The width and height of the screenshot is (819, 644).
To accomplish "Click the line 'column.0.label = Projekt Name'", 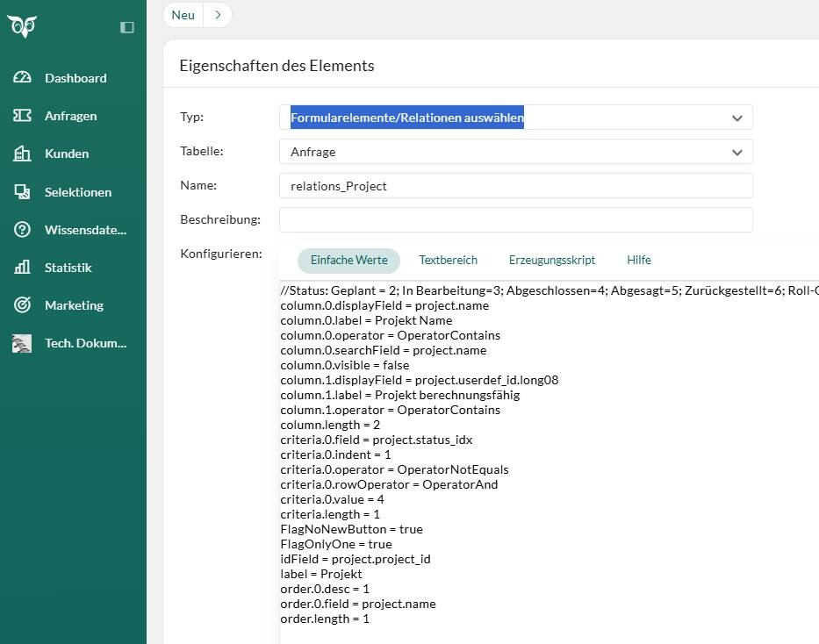I will (x=366, y=320).
